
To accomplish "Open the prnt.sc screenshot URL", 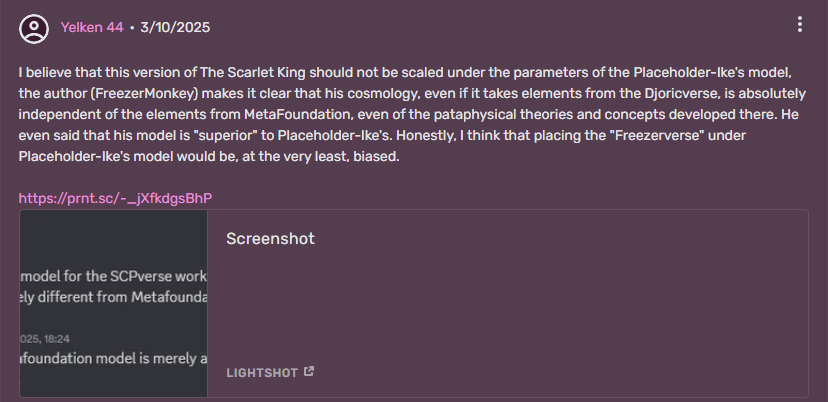I will [x=115, y=197].
